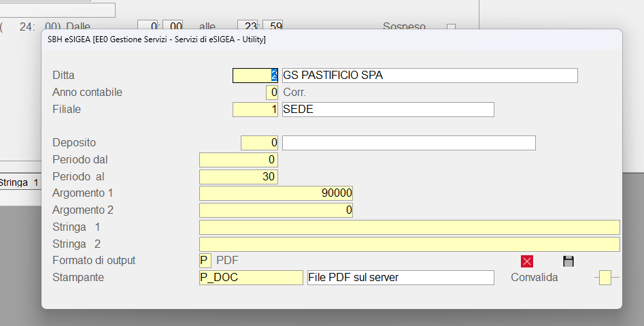
Task: Click the empty Deposito description field
Action: (x=408, y=143)
